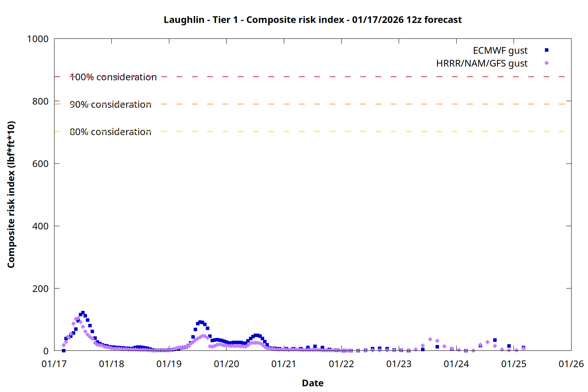This screenshot has height=392, width=588.
Task: Click the highest blue ECMWF data point
Action: tap(83, 313)
